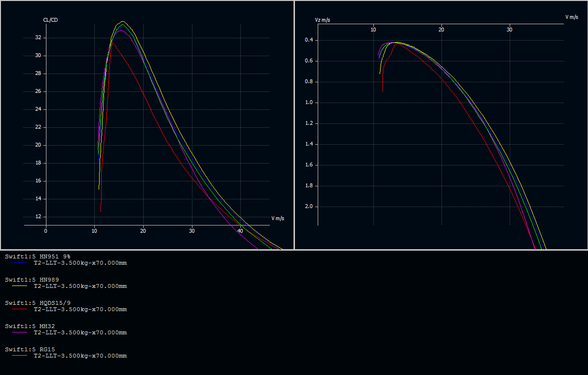The image size is (588, 375).
Task: Click the T2-LLT polar name under HN951 9%
Action: 80,263
